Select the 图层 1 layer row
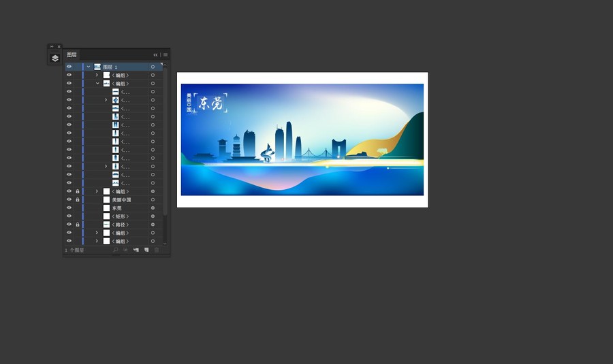Screen dimensions: 613x364 (x=113, y=67)
